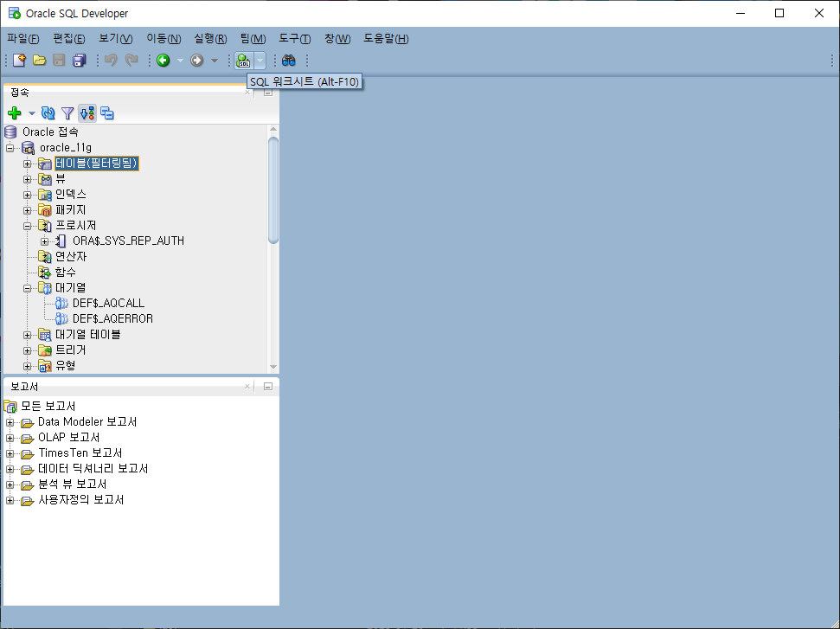Select the 보고서 panel tab

coord(24,386)
